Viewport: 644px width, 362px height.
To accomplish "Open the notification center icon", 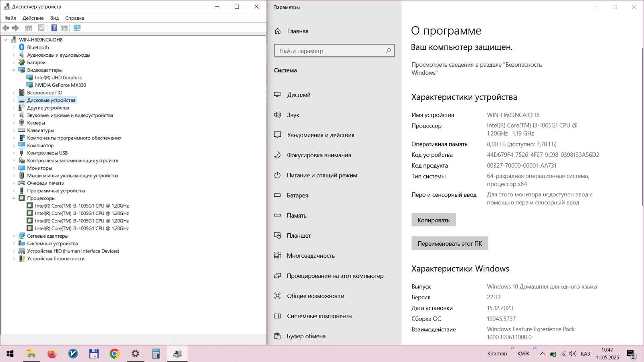I will click(631, 354).
